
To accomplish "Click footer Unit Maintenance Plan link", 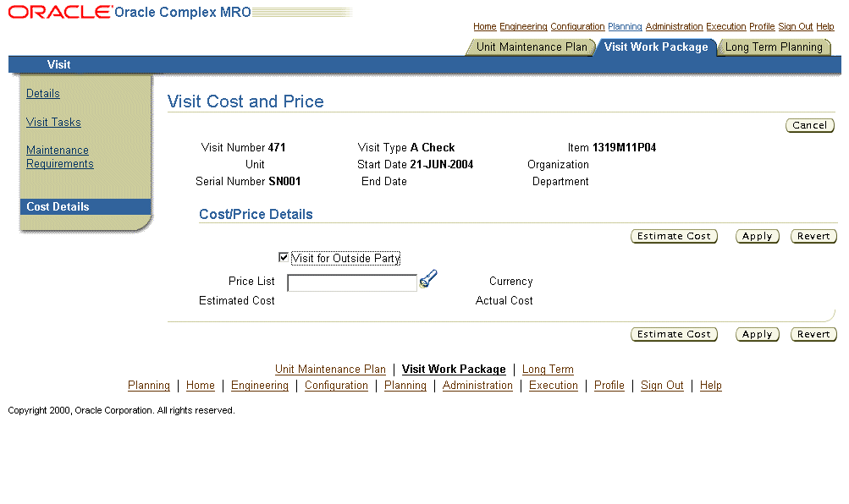I will click(x=330, y=370).
